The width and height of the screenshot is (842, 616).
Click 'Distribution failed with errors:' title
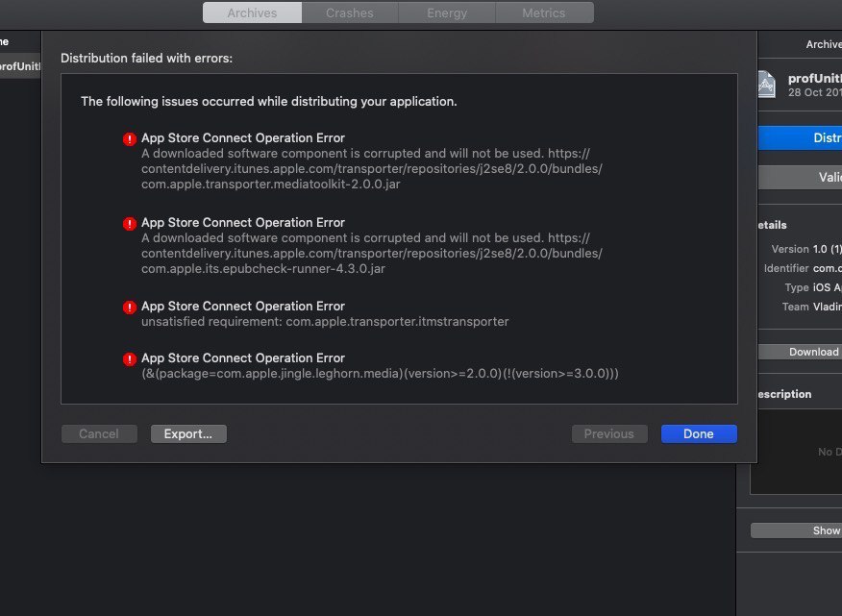pyautogui.click(x=147, y=58)
